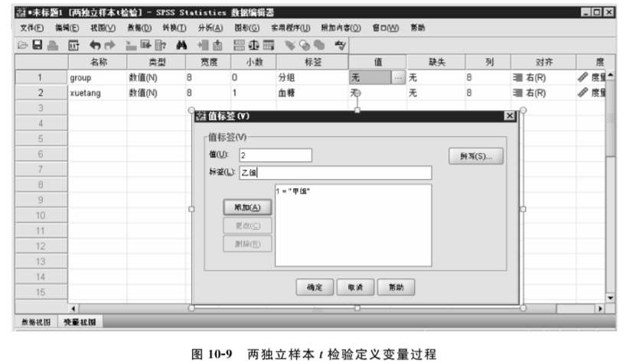Click the 帮助 button in dialog
The height and width of the screenshot is (364, 636).
[396, 287]
